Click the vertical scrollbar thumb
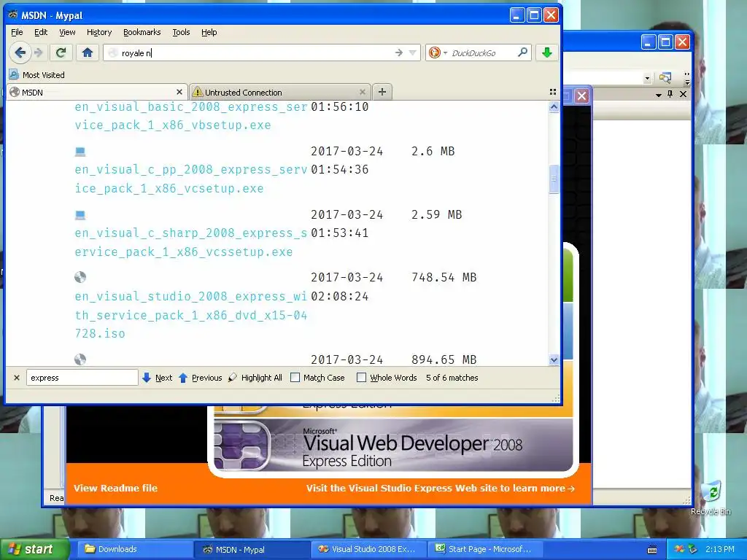 pyautogui.click(x=554, y=179)
